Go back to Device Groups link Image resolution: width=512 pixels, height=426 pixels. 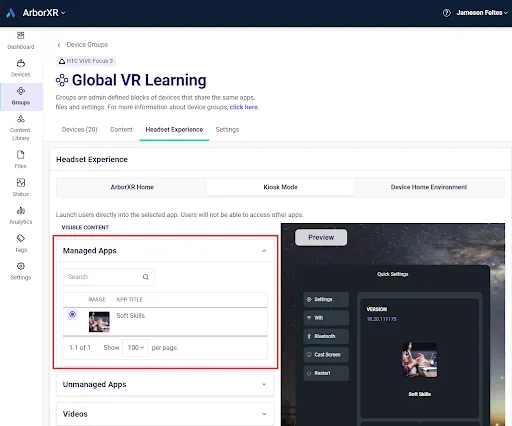coord(87,45)
